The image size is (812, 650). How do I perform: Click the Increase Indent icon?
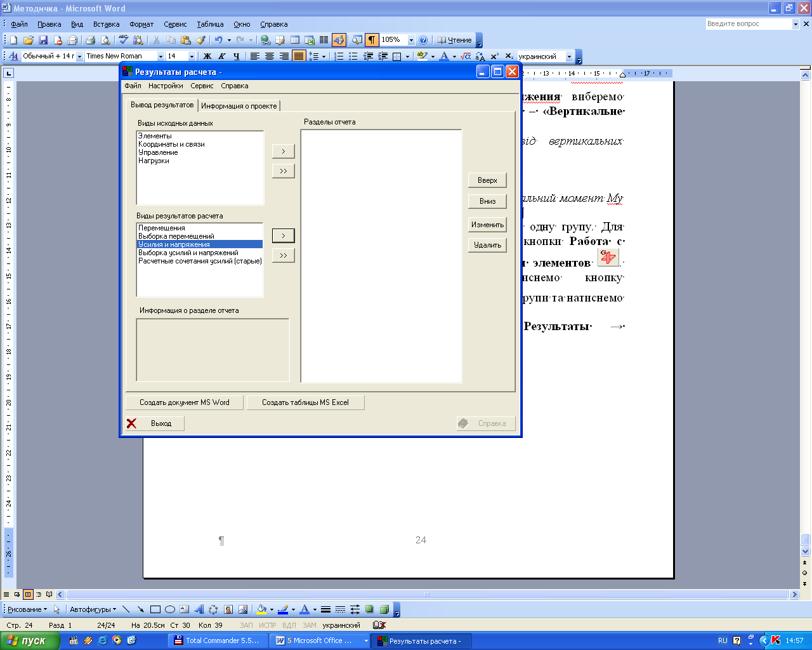click(x=383, y=56)
